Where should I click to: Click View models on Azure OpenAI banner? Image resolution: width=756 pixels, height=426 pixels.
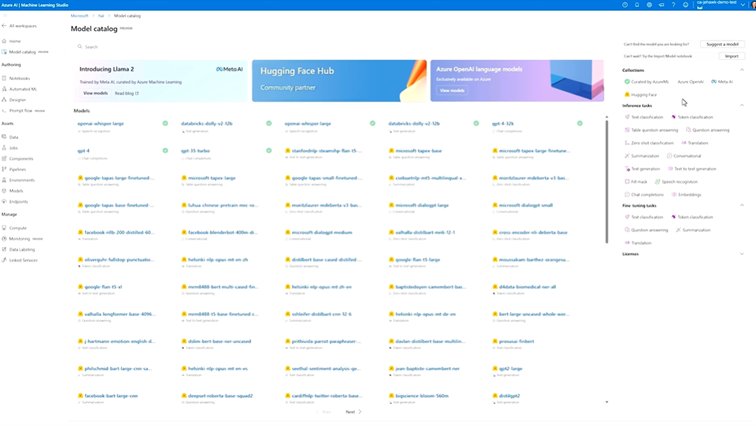click(452, 91)
